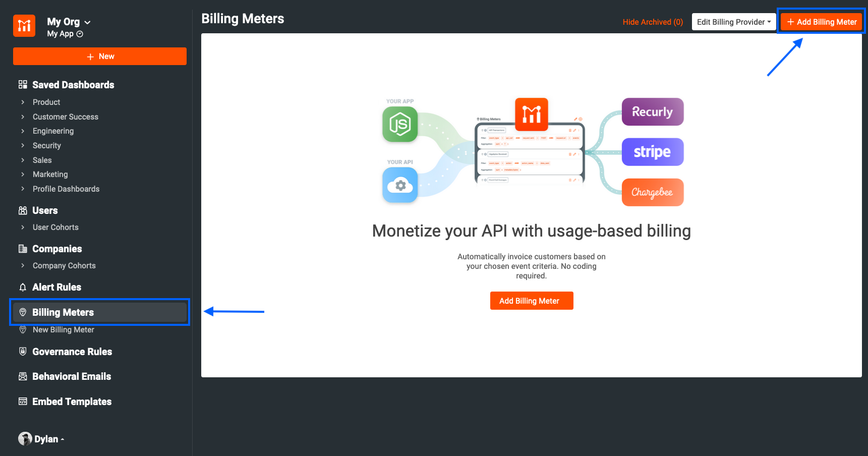The height and width of the screenshot is (456, 868).
Task: Click the Moesif logo in the illustration
Action: [x=532, y=115]
